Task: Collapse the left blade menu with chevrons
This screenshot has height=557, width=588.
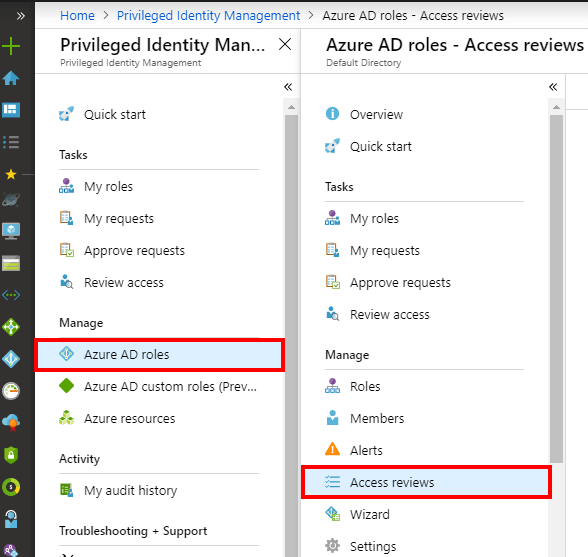Action: pos(288,87)
